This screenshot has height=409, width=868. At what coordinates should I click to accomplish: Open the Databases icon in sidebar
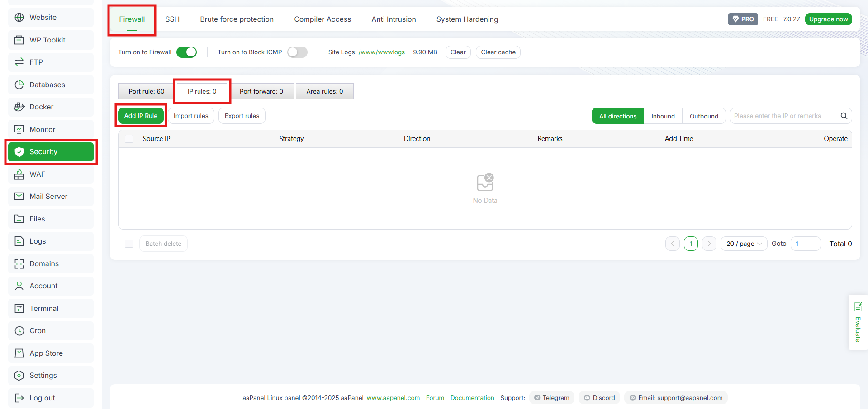click(19, 85)
